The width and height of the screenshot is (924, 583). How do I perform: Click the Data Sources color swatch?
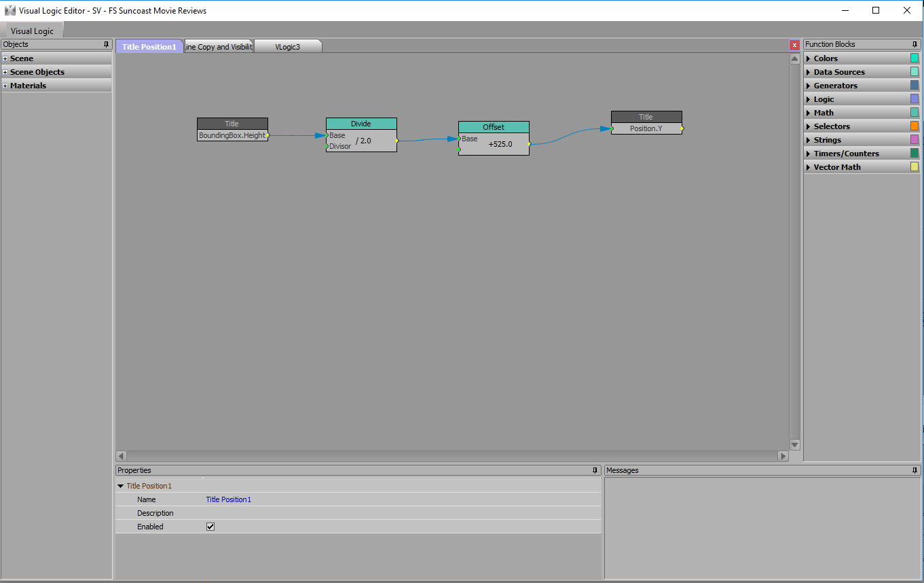click(x=914, y=72)
